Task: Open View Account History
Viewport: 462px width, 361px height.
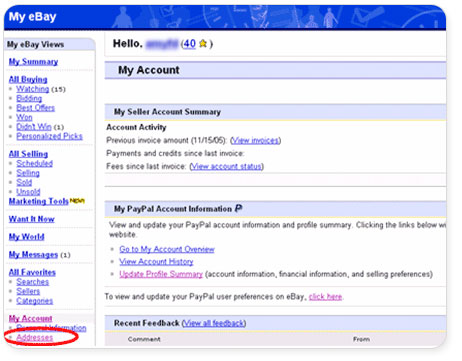Action: (x=156, y=262)
